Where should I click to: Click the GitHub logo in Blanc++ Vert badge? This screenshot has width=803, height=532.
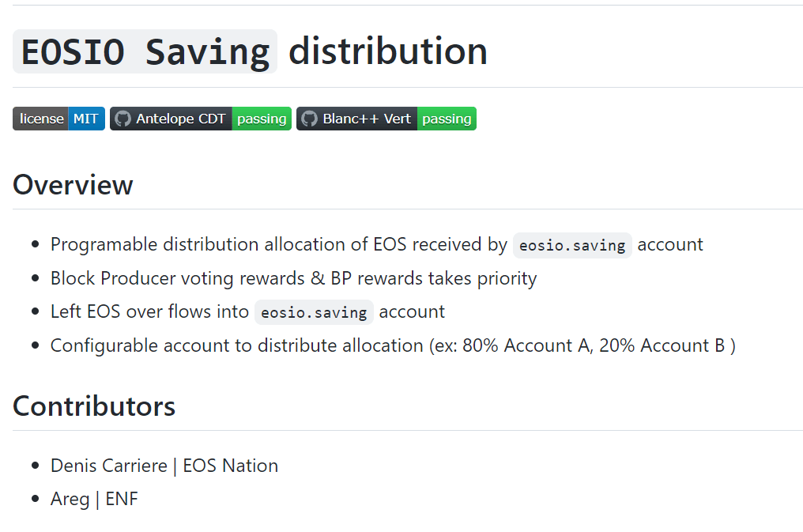309,119
